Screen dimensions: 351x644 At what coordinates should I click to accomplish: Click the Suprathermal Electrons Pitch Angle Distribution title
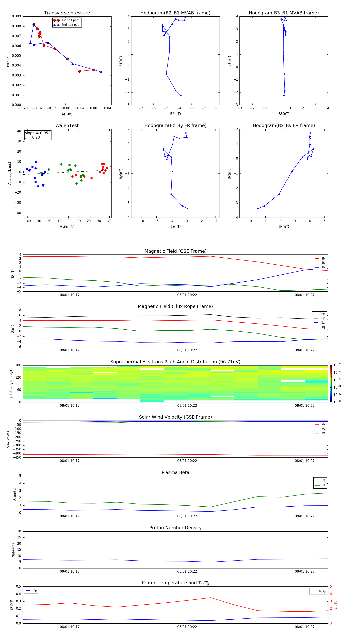[175, 362]
